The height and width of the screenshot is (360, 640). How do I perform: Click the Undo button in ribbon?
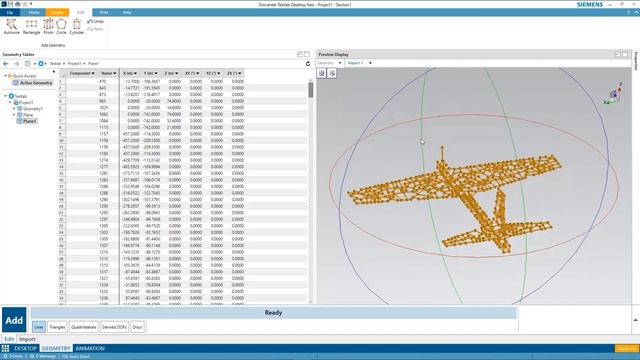coord(96,21)
